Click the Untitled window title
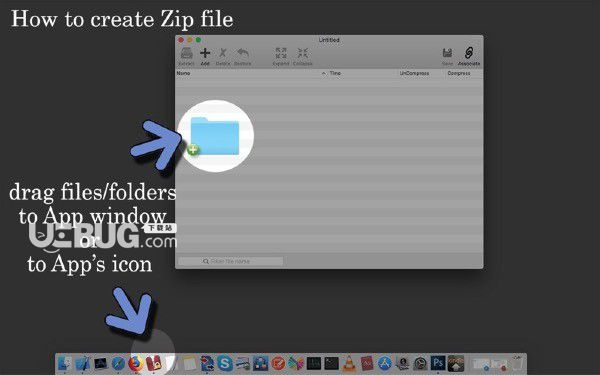This screenshot has height=375, width=600. (x=329, y=40)
